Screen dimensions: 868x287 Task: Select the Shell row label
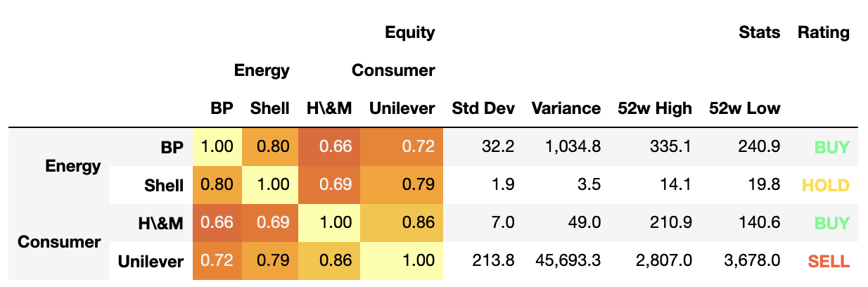pyautogui.click(x=164, y=186)
